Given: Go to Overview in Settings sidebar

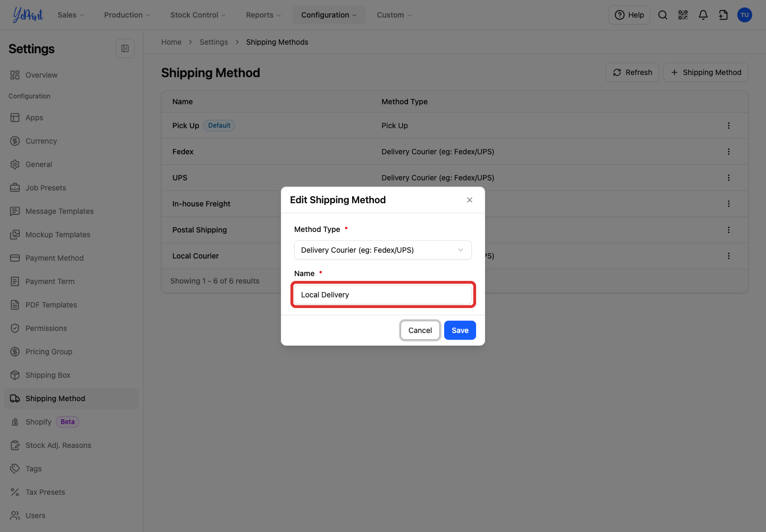Looking at the screenshot, I should (x=71, y=75).
